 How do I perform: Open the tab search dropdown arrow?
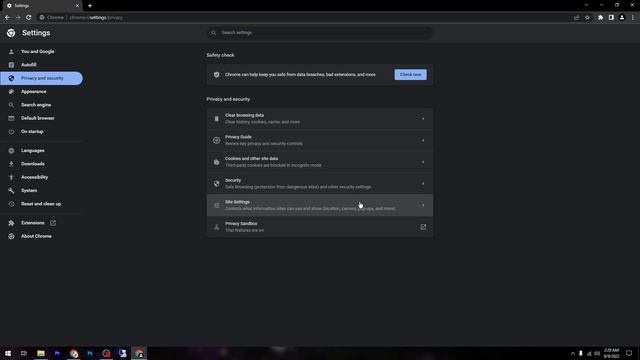[x=586, y=5]
